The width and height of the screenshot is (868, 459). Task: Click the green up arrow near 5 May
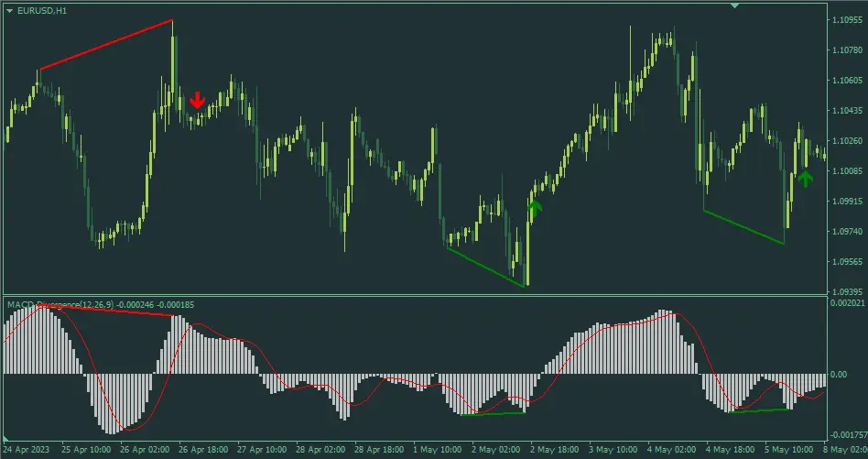pyautogui.click(x=805, y=178)
